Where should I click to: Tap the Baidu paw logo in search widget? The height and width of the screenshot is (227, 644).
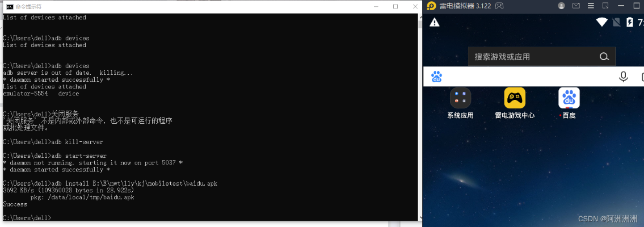(x=436, y=77)
